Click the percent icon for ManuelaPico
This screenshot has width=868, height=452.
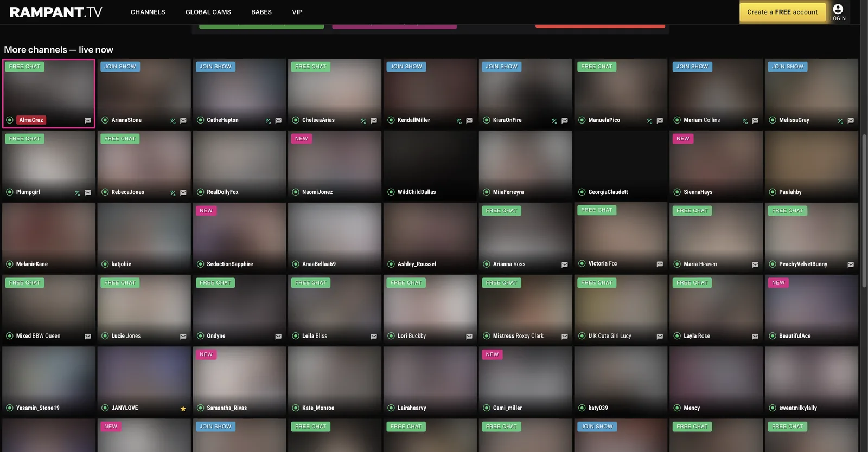(649, 121)
